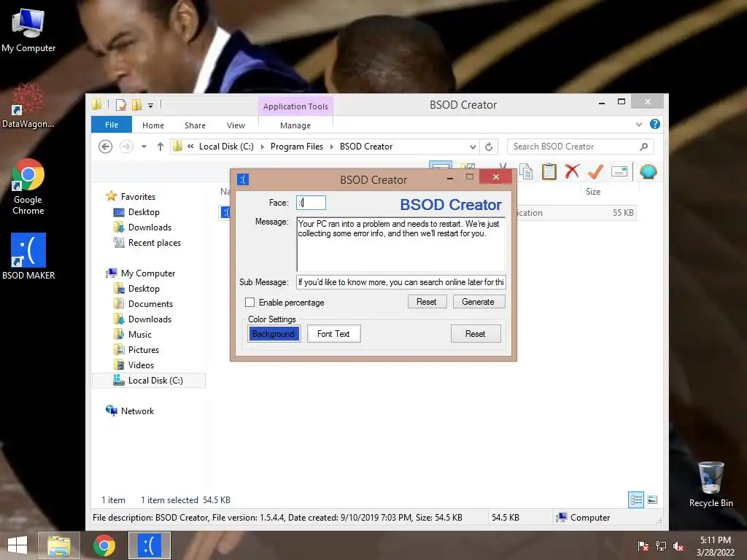Expand the ribbon with the chevron
747x560 pixels.
pyautogui.click(x=639, y=125)
